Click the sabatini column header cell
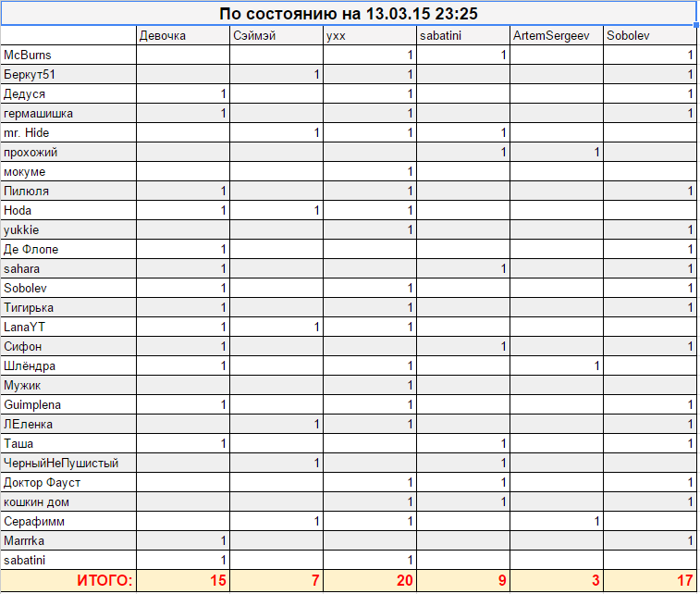 click(x=463, y=36)
